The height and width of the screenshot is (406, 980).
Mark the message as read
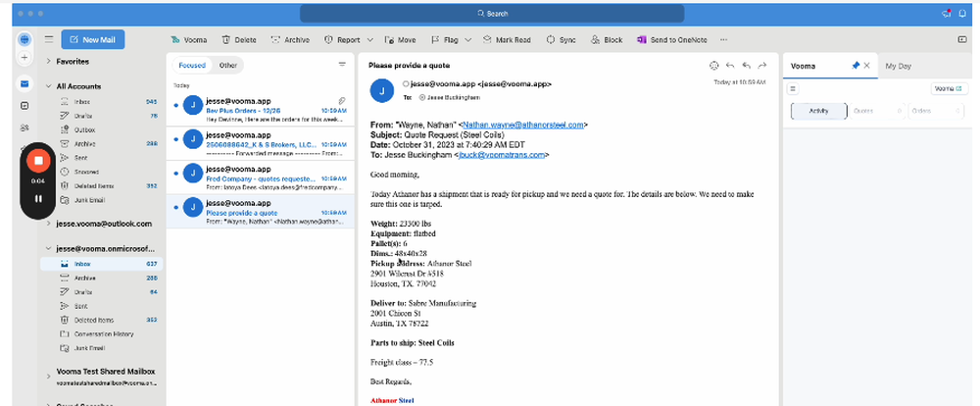[x=507, y=39]
